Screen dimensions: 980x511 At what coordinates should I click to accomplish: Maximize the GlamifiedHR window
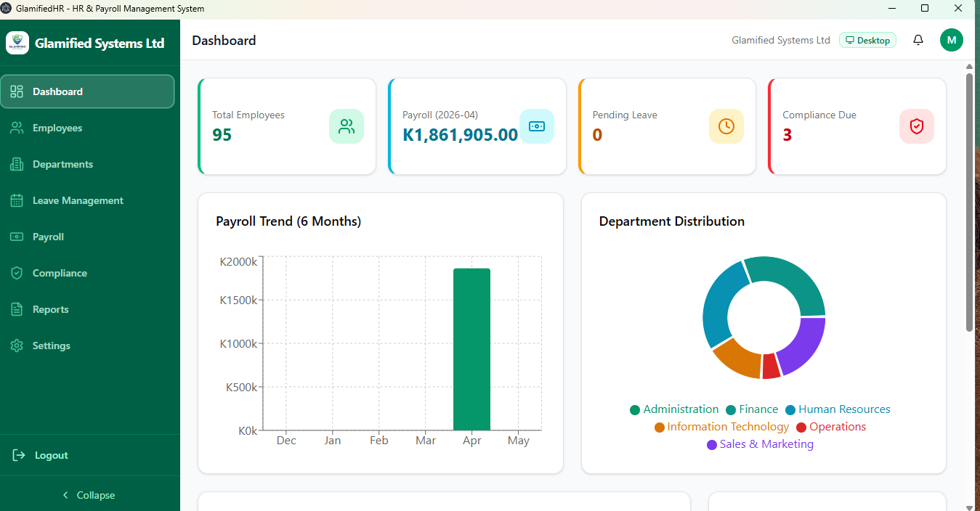pos(925,9)
